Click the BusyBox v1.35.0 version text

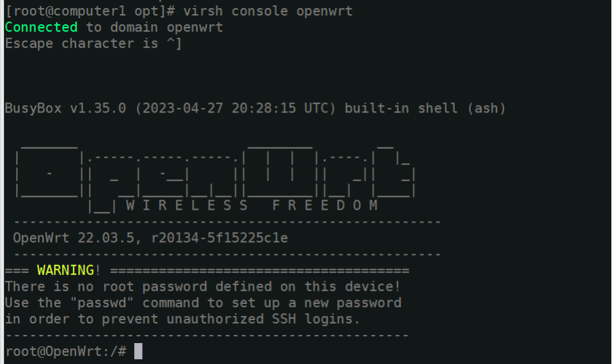pos(65,108)
